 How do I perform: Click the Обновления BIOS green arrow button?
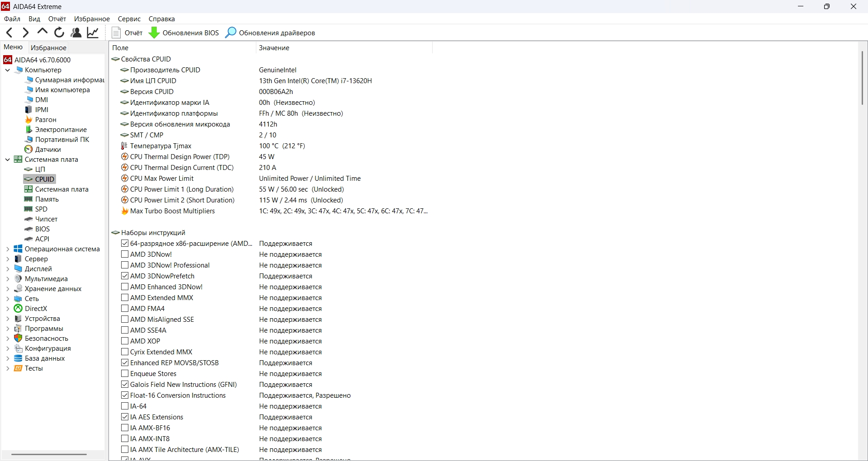(184, 33)
